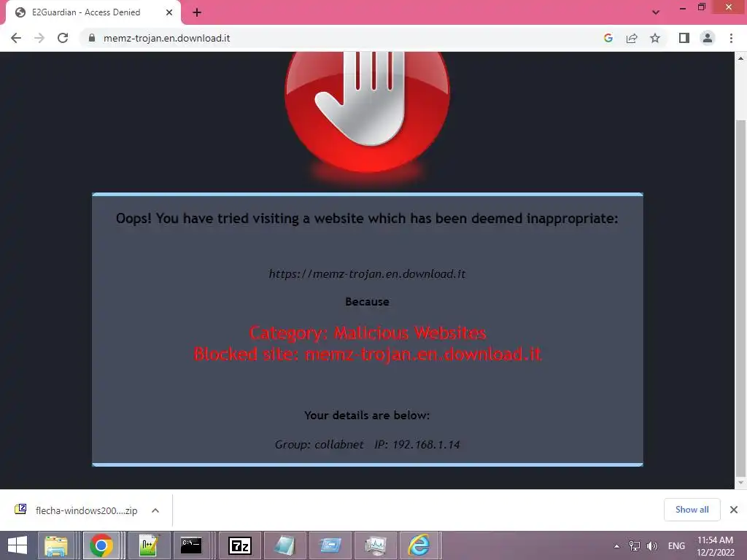Expand the tab search chevron
Image resolution: width=747 pixels, height=560 pixels.
656,12
